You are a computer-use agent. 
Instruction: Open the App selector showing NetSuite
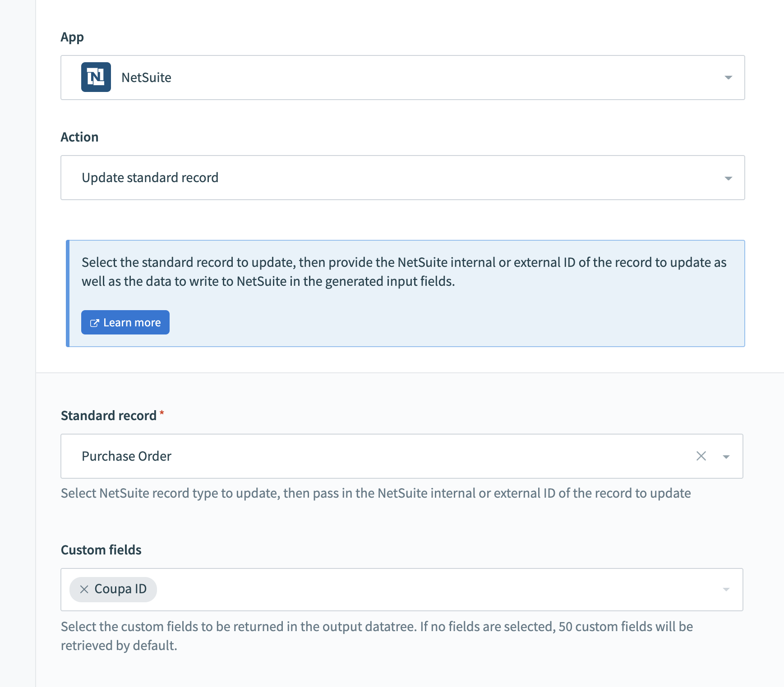coord(361,77)
